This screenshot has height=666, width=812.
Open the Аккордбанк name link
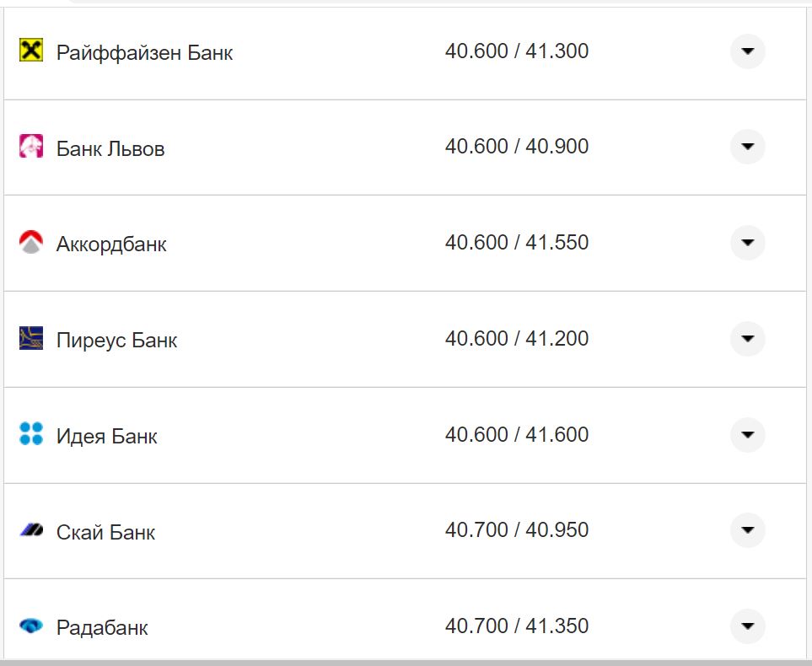tap(111, 244)
